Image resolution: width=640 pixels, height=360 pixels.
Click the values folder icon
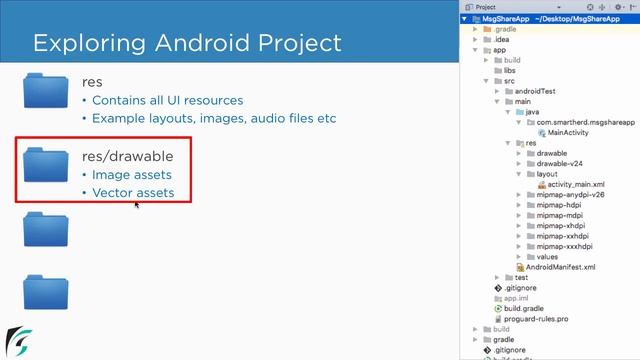[531, 257]
